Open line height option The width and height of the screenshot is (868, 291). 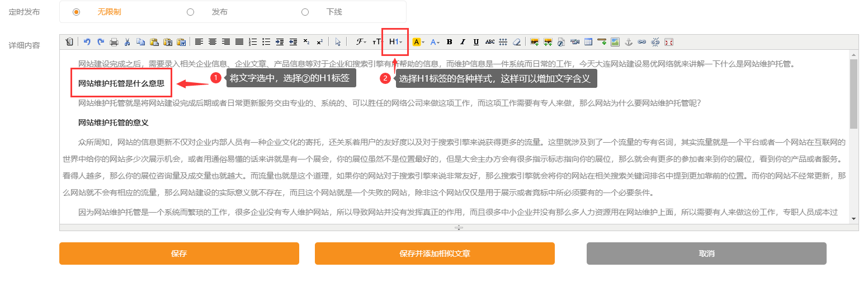tap(503, 42)
